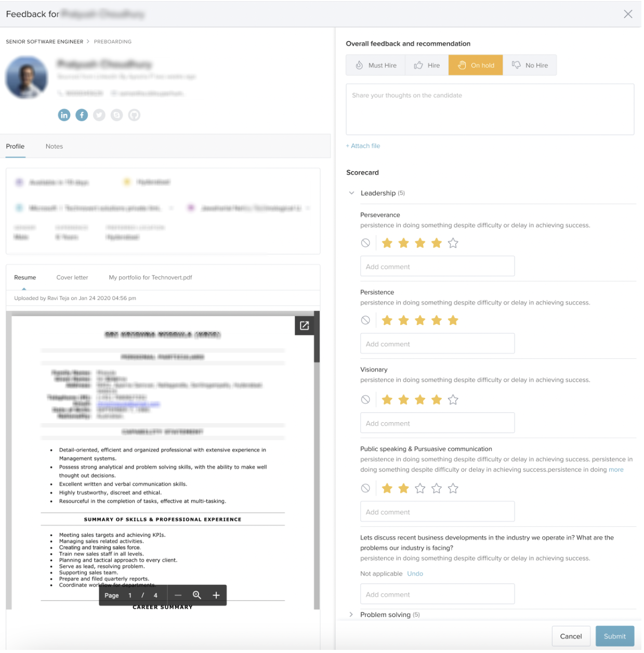Collapse the Leadership scorecard section
The height and width of the screenshot is (653, 644).
tap(352, 194)
